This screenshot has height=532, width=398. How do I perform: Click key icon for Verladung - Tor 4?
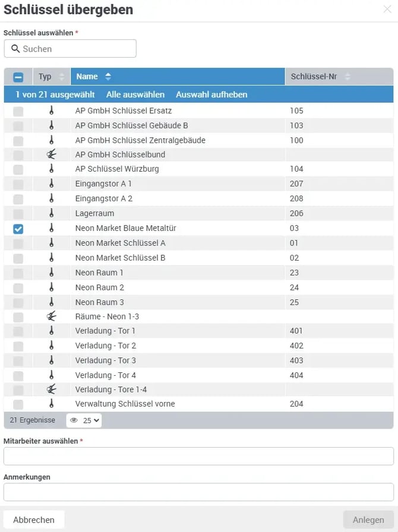pos(51,375)
